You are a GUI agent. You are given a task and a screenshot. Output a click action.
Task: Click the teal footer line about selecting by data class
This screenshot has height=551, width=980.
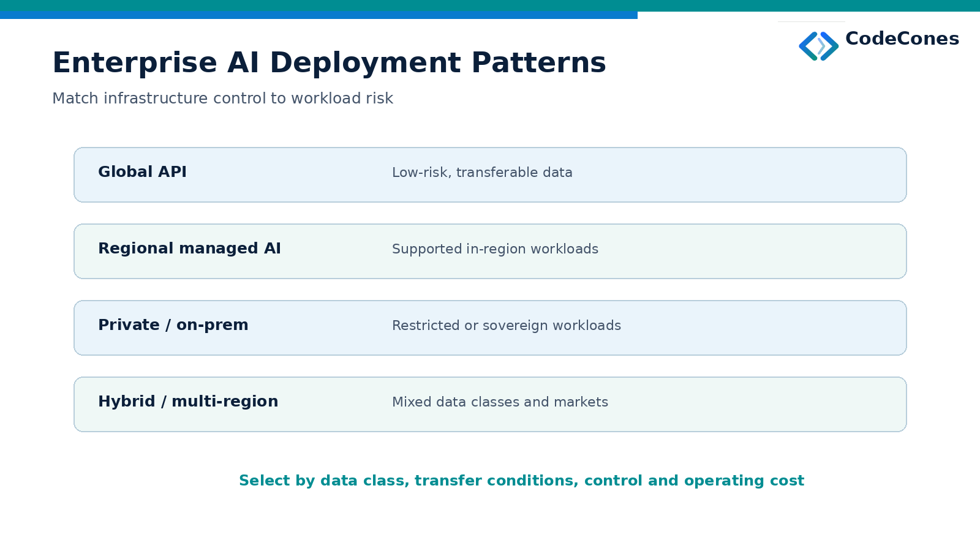tap(521, 481)
